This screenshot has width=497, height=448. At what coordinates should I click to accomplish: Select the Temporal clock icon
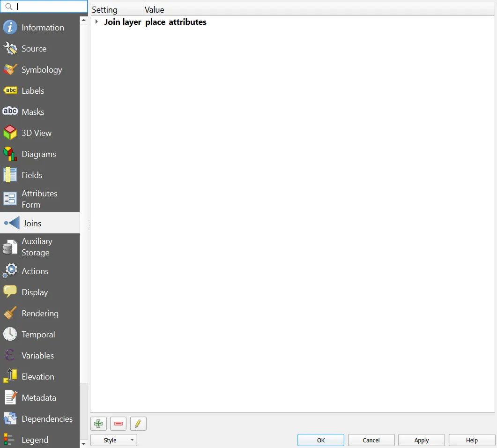point(10,334)
